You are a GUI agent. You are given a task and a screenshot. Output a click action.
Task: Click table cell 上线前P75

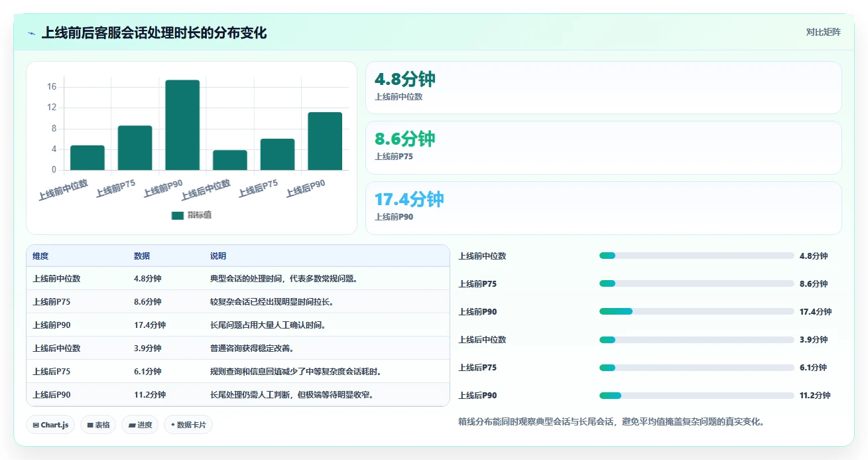coord(52,302)
